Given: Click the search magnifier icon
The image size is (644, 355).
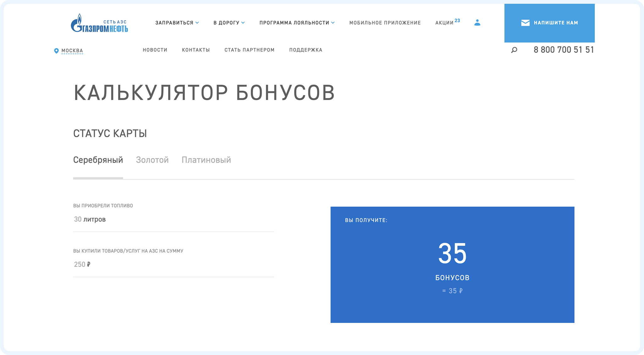Looking at the screenshot, I should pos(514,50).
